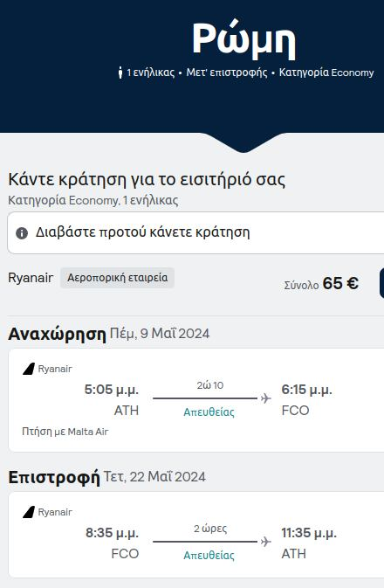Viewport: 384px width, 588px height.
Task: Click 'Μετ' επιστροφής' trip type in header
Action: [x=227, y=73]
